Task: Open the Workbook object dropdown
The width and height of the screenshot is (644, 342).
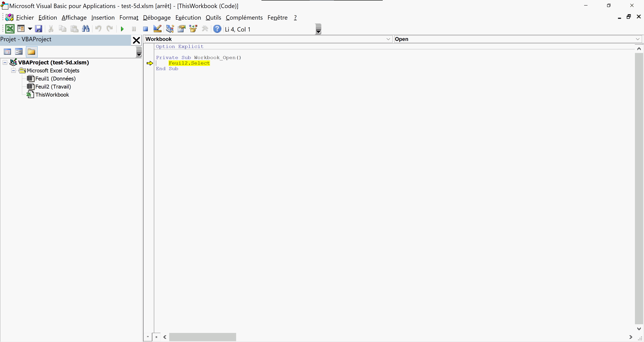Action: pyautogui.click(x=388, y=39)
